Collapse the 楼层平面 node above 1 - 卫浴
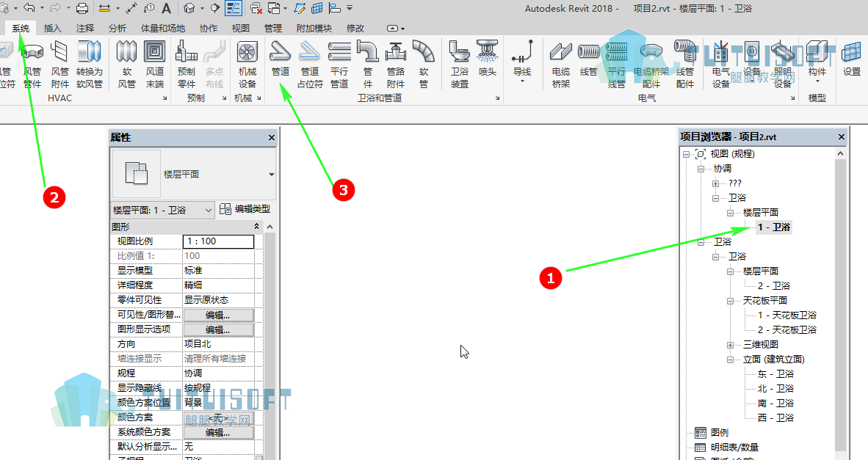This screenshot has width=868, height=460. point(730,213)
